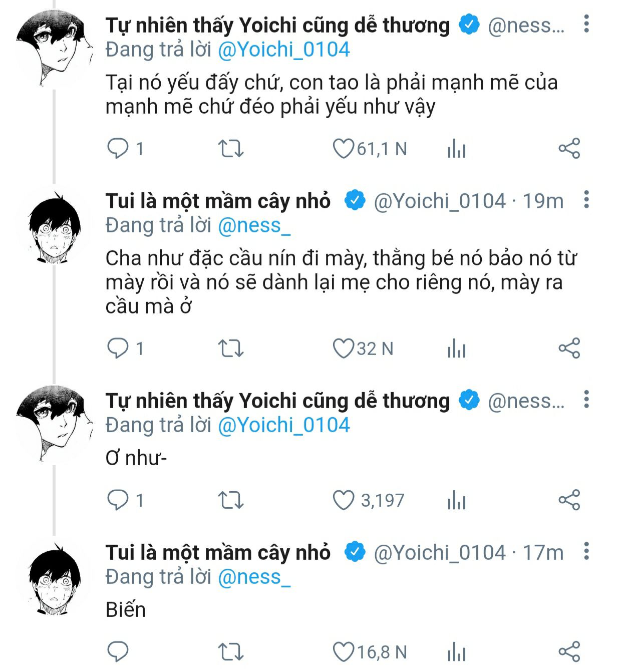The height and width of the screenshot is (672, 618).
Task: View analytics for the 19m tweet
Action: tap(456, 349)
